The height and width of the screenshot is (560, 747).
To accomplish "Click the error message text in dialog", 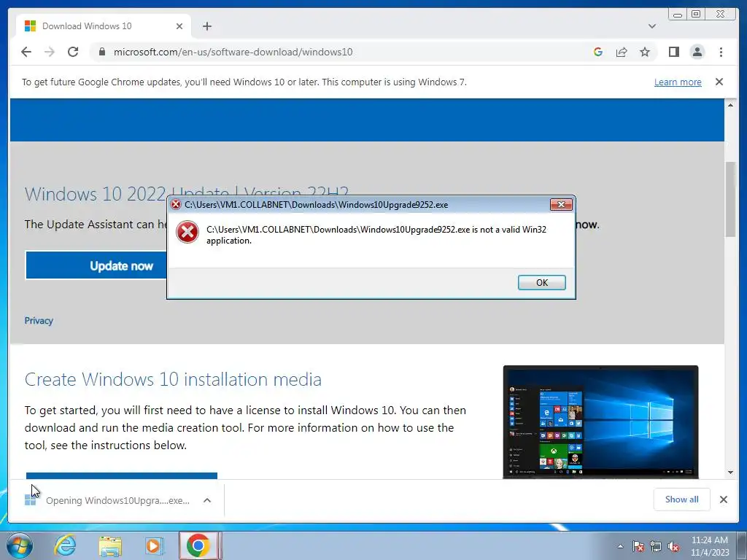I will click(376, 235).
